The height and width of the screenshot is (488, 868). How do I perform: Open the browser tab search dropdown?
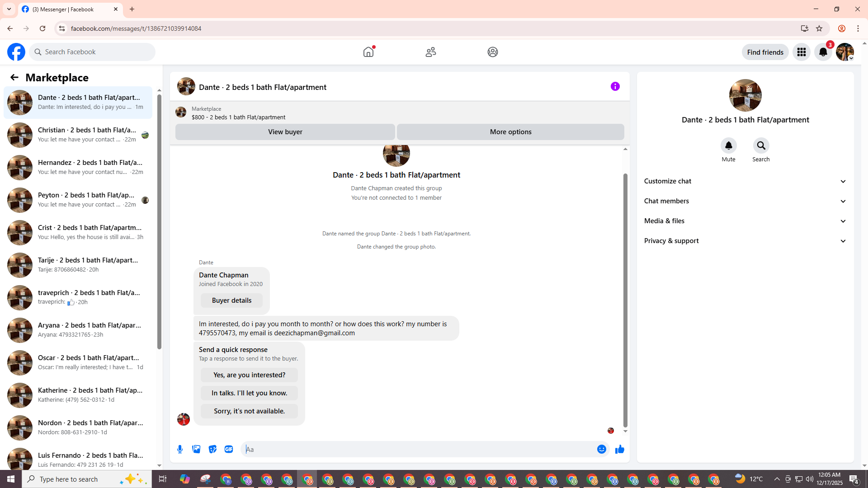click(x=9, y=9)
